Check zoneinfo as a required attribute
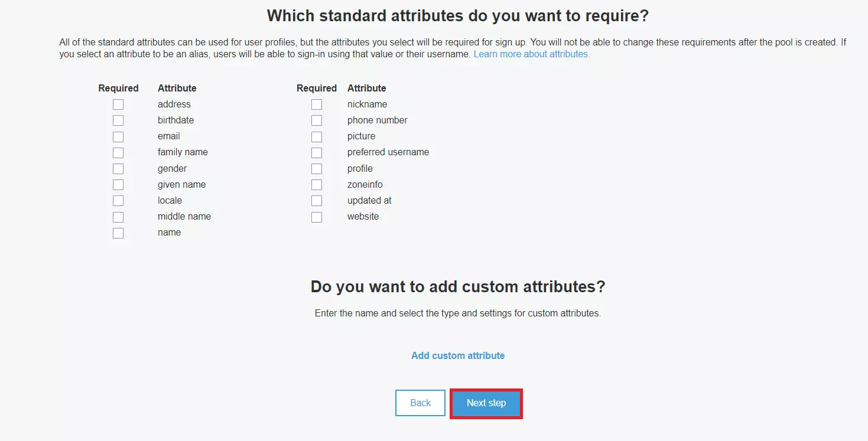Screen dimensions: 868x441 tap(316, 184)
